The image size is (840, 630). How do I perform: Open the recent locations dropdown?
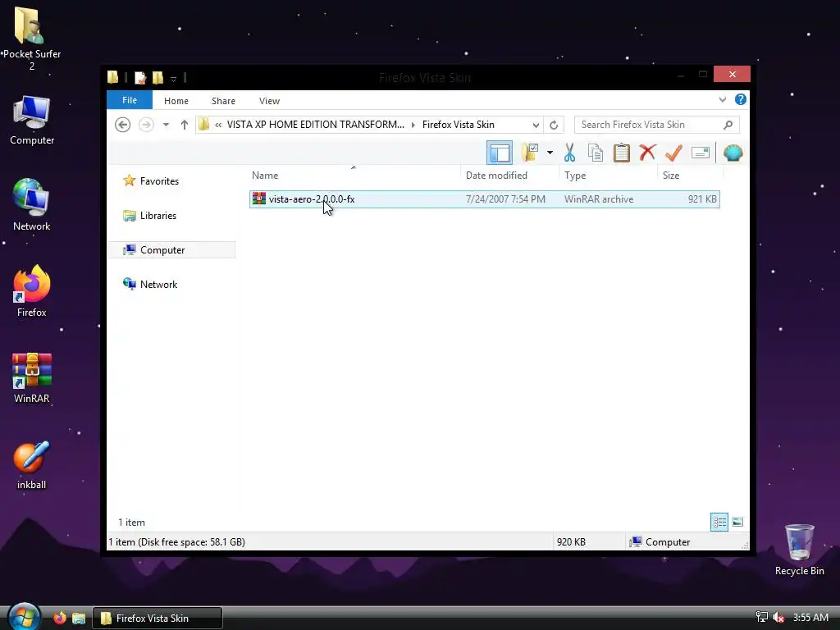point(166,125)
